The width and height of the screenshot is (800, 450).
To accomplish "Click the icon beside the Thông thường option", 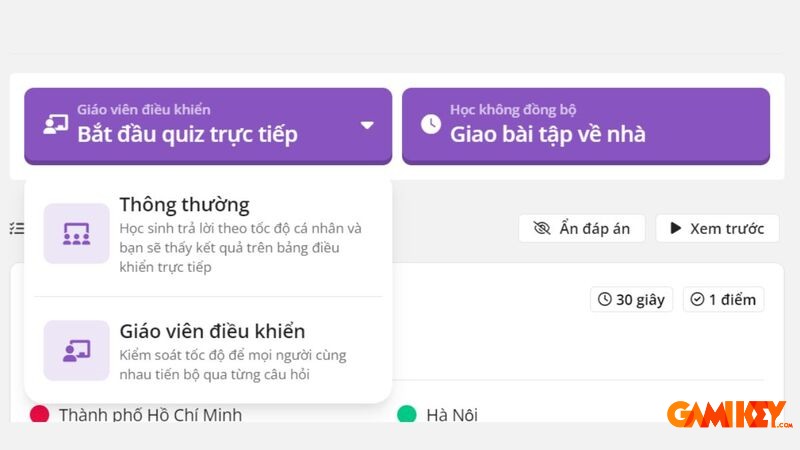I will pyautogui.click(x=76, y=234).
